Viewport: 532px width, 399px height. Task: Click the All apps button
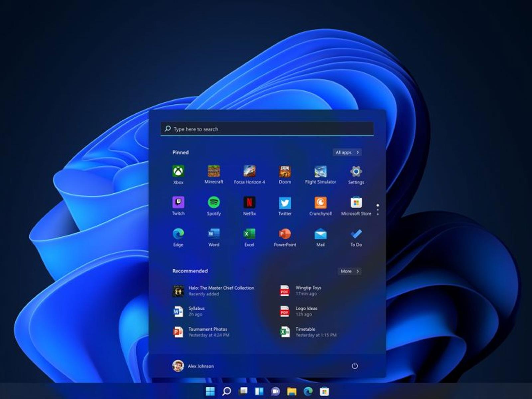(346, 152)
